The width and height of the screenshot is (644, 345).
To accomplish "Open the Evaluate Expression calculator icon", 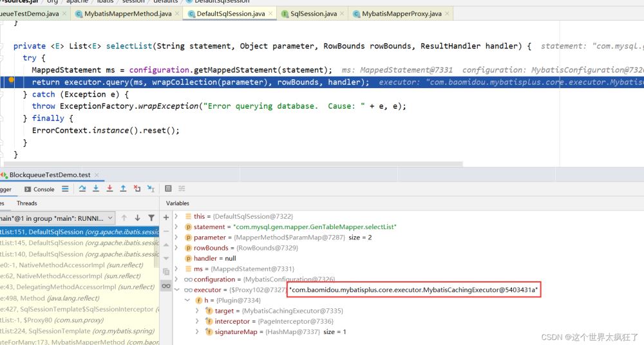I will click(168, 189).
